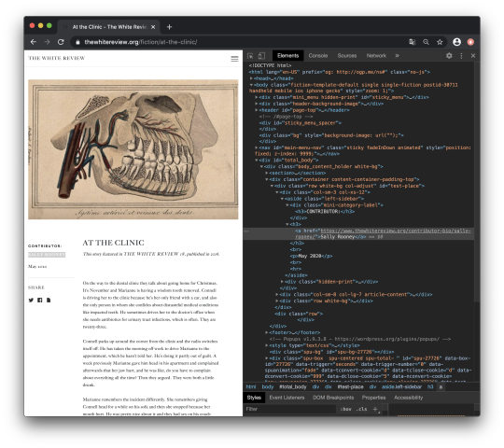This screenshot has width=504, height=448.
Task: Select the h3 breadcrumb
Action: pyautogui.click(x=430, y=387)
